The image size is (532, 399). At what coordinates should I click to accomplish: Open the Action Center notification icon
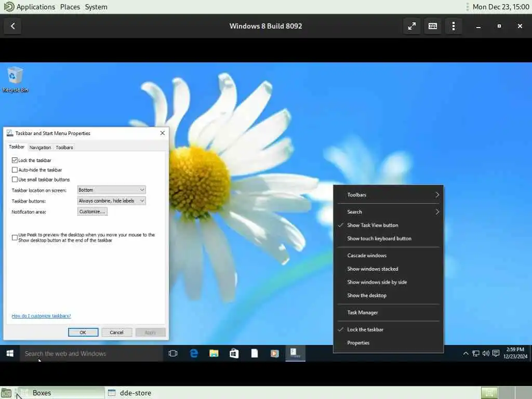pos(496,353)
